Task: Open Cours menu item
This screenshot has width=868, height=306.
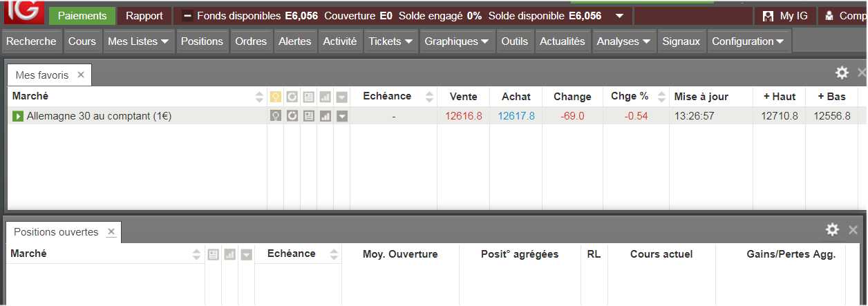Action: pyautogui.click(x=82, y=41)
